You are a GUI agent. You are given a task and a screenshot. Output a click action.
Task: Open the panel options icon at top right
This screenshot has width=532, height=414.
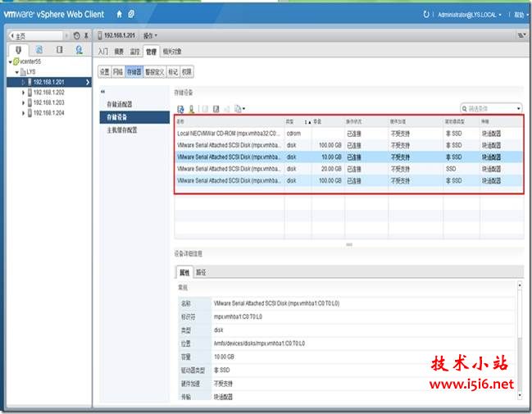(522, 35)
